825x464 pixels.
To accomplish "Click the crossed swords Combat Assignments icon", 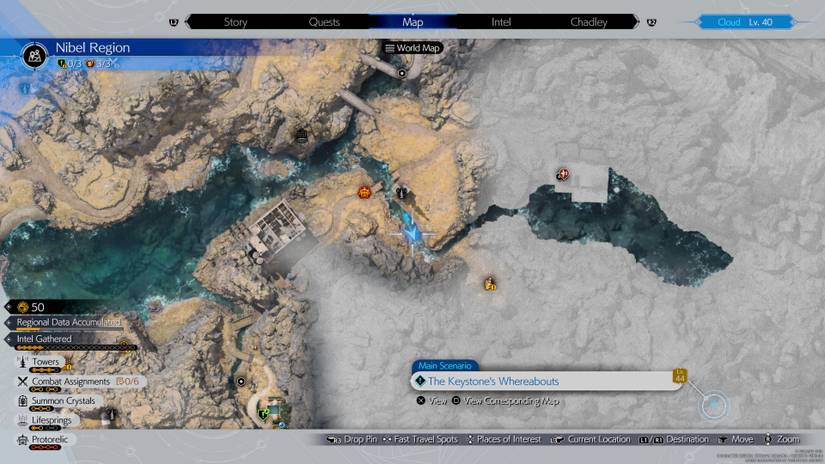I will (23, 381).
